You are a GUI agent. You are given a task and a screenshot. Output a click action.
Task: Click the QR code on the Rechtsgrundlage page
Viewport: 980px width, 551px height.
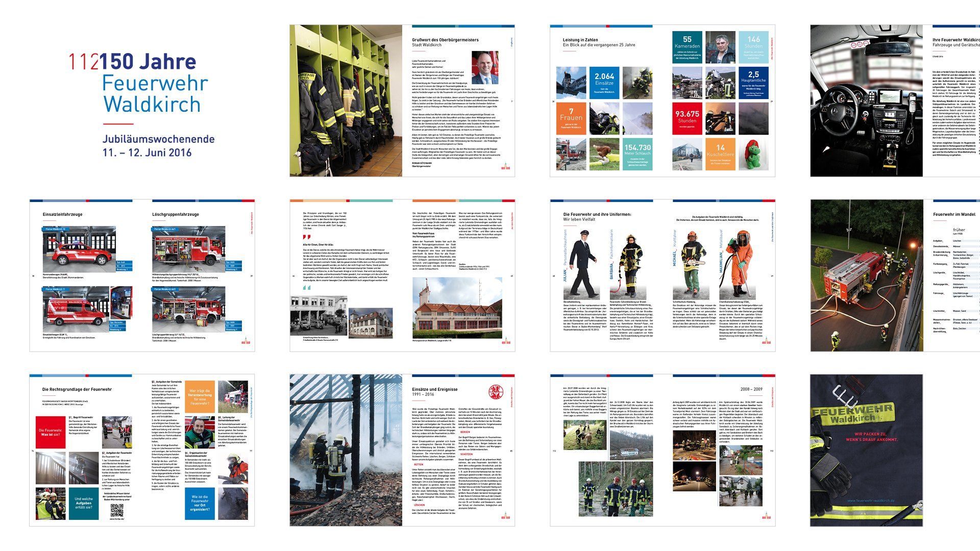[117, 510]
